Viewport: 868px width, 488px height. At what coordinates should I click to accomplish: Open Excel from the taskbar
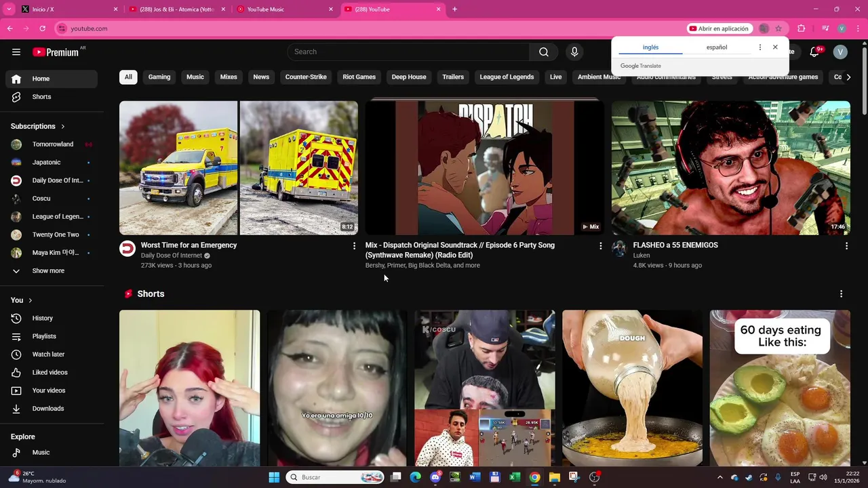pos(515,478)
